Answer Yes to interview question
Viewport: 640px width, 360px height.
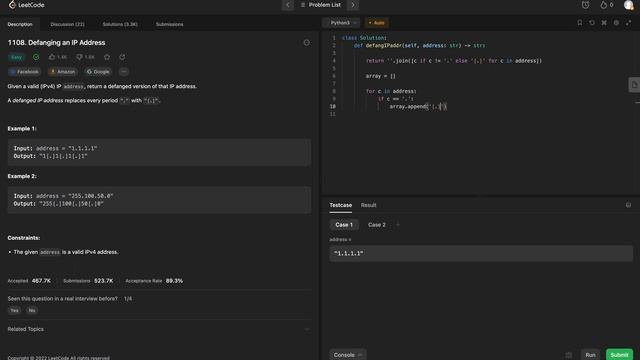[14, 311]
